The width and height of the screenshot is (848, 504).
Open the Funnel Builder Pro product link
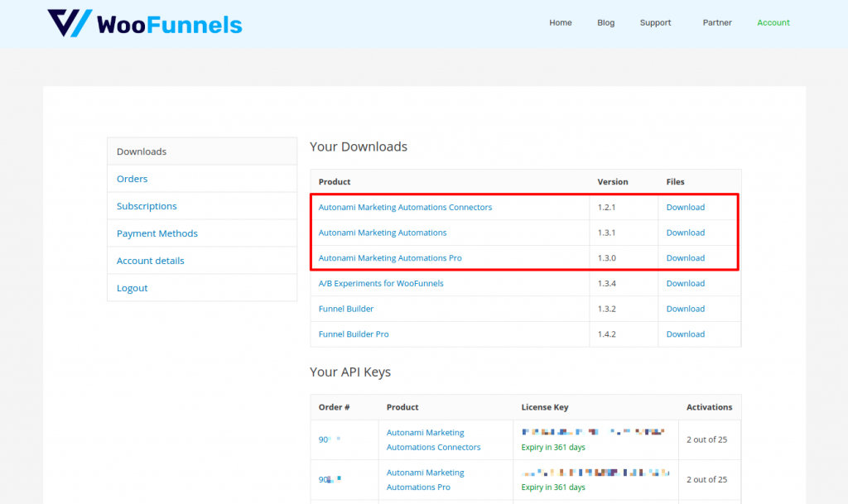(354, 334)
